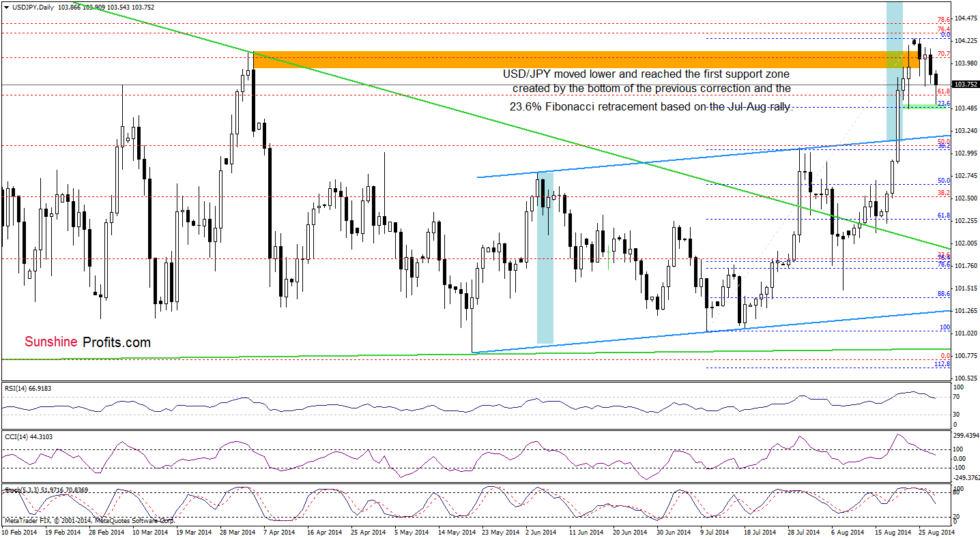
Task: Click the 102.255 price axis label
Action: [965, 221]
